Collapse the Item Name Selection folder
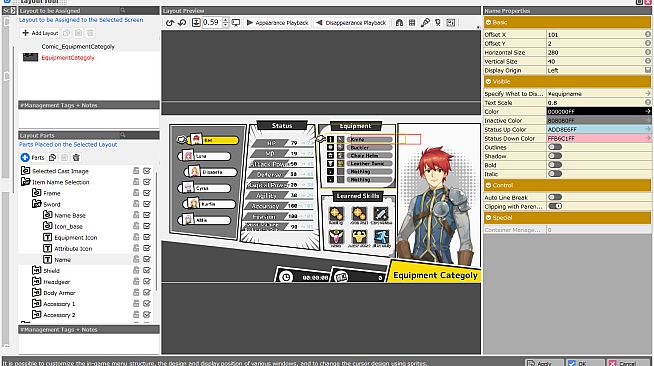The height and width of the screenshot is (366, 654). click(x=25, y=182)
